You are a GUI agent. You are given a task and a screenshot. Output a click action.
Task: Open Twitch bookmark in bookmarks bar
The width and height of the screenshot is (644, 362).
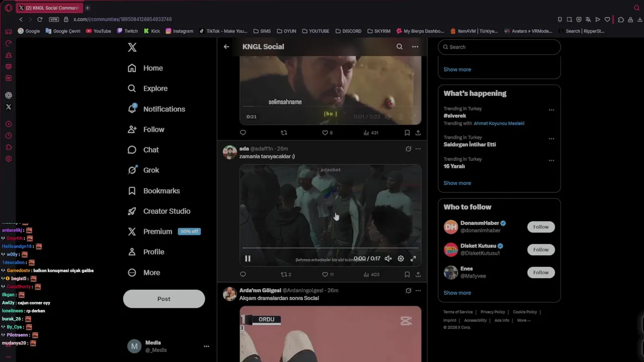[127, 31]
